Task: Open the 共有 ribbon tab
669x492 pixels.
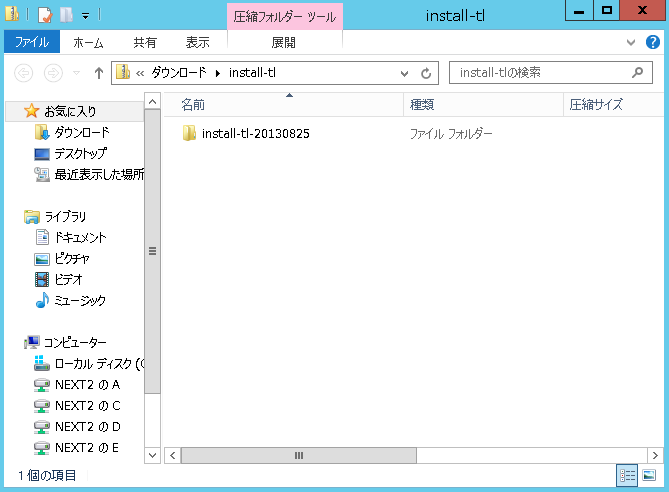Action: 145,43
